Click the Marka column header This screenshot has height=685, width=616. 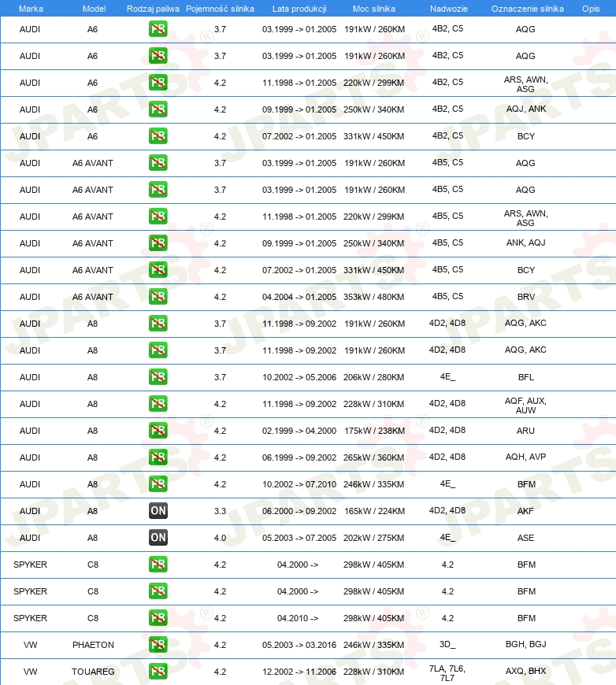(x=31, y=9)
